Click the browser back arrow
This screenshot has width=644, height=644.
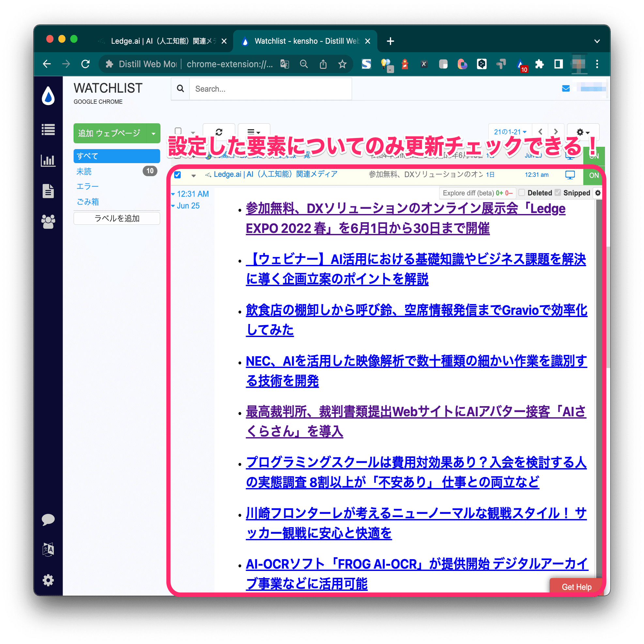pos(47,64)
